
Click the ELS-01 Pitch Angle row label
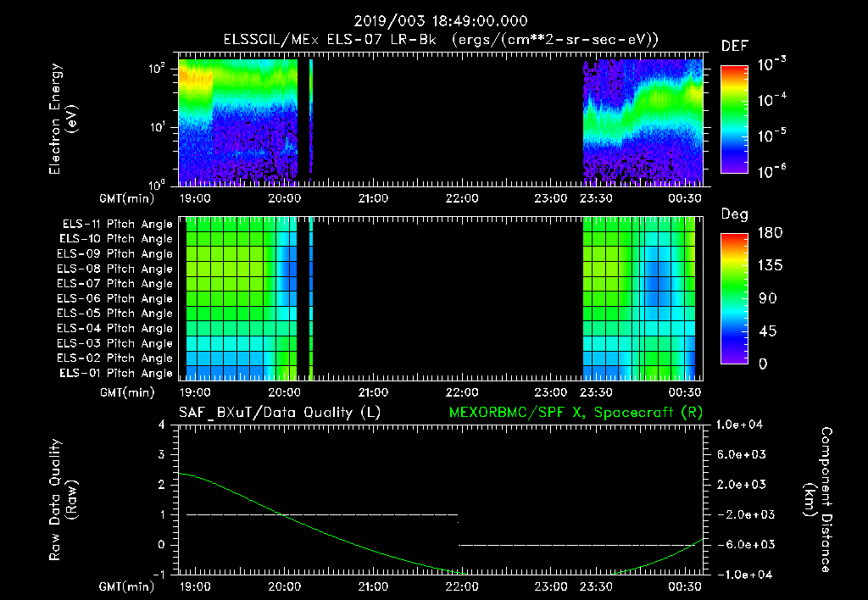(115, 374)
